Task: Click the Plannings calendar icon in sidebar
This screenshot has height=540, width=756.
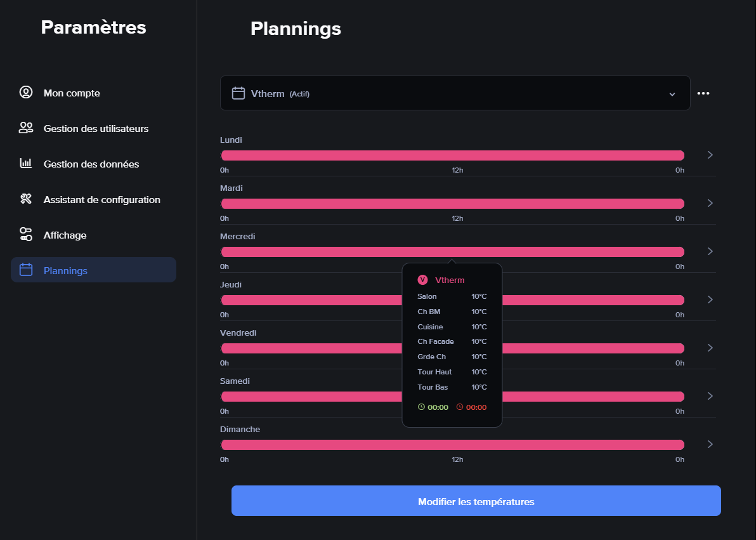Action: [x=26, y=270]
